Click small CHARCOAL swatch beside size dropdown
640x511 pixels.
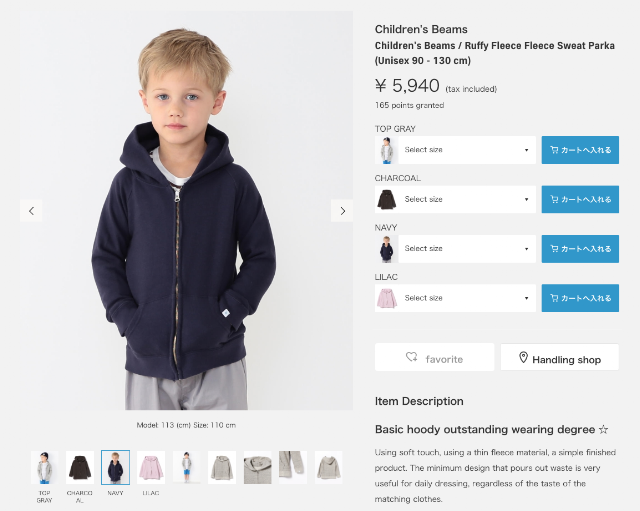coord(386,199)
